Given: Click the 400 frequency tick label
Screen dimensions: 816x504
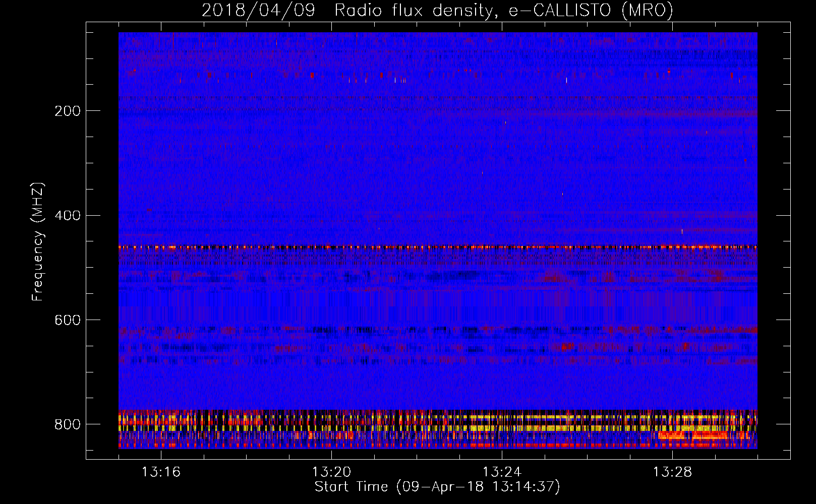Looking at the screenshot, I should (67, 216).
